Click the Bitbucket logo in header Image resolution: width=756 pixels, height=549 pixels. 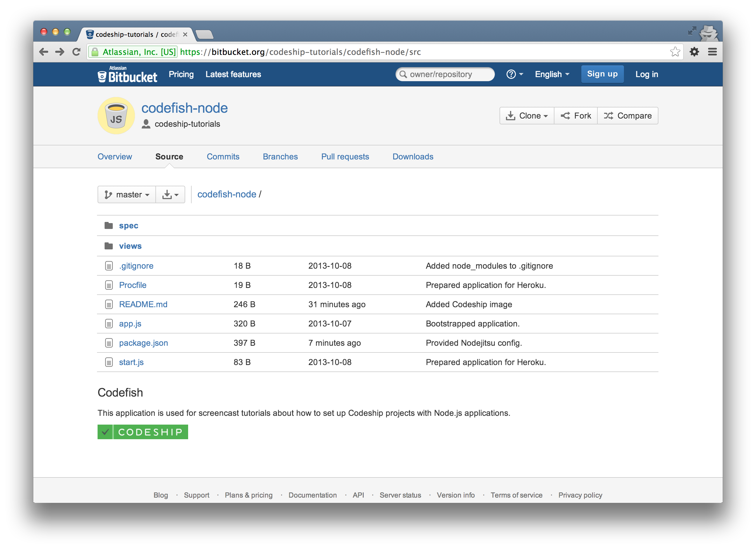point(127,75)
